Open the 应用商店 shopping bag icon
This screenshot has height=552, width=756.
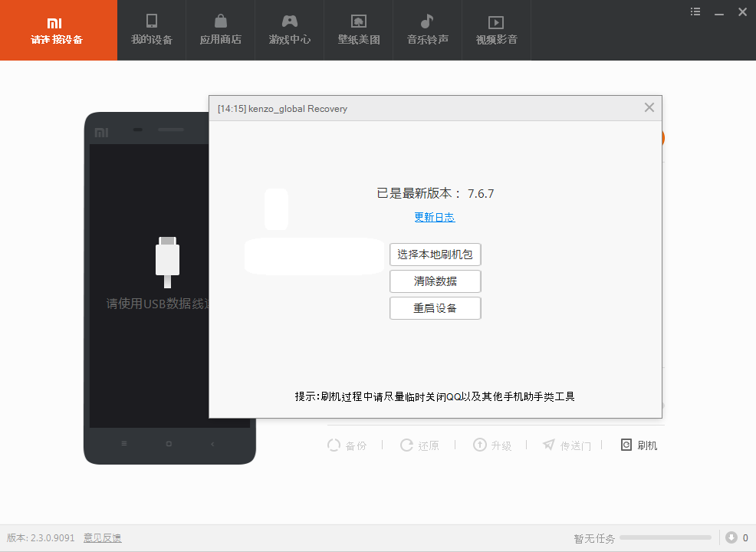[220, 22]
